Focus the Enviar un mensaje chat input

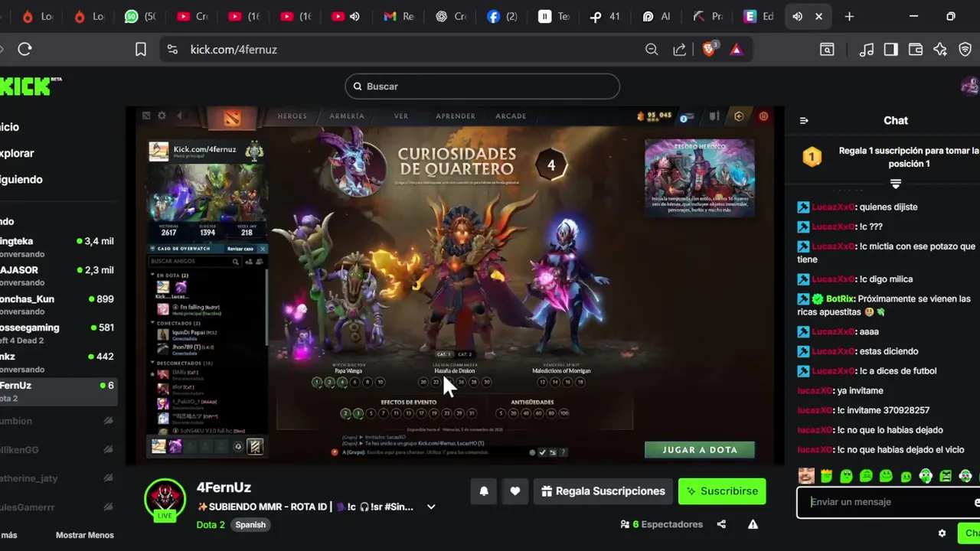coord(888,502)
